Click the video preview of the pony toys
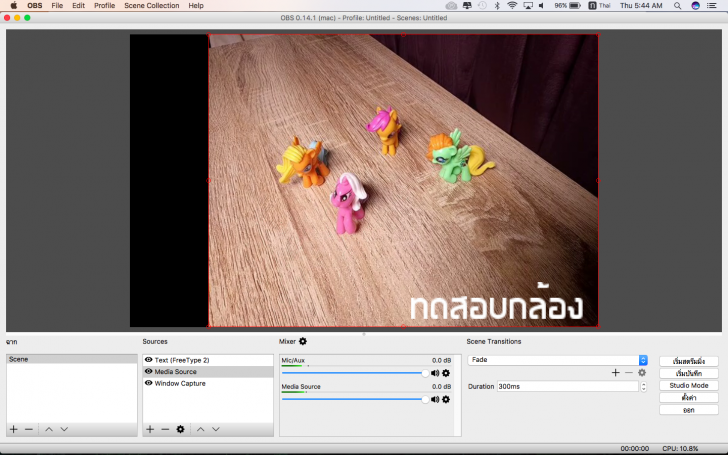This screenshot has height=455, width=728. [403, 181]
